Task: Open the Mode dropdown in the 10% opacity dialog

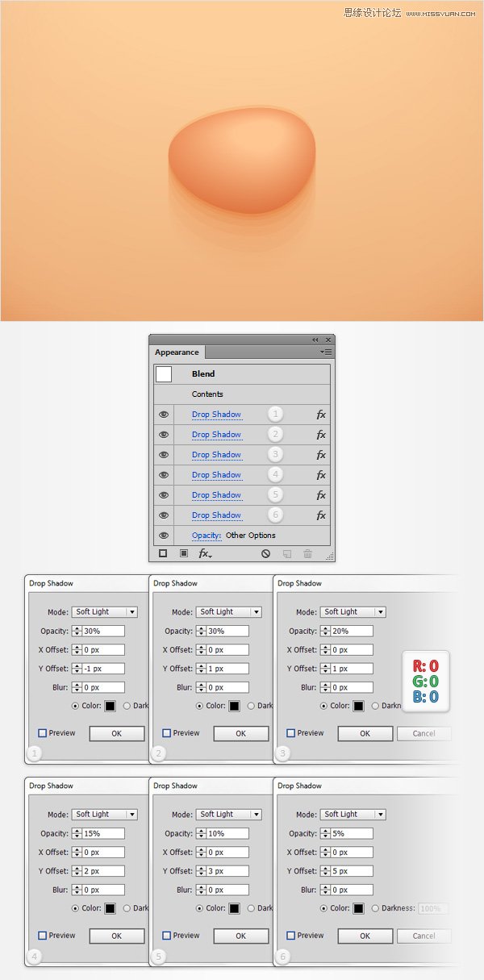Action: (x=229, y=815)
